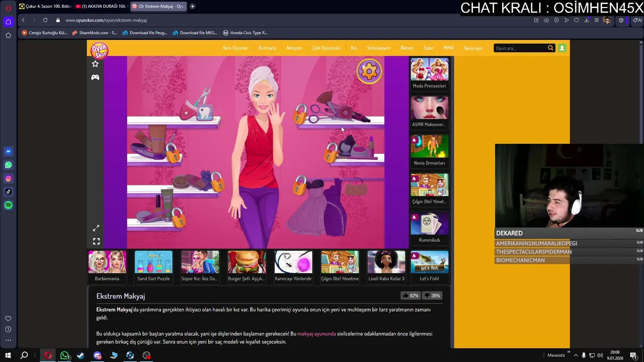Viewport: 644px width, 362px height.
Task: Click the Opera home icon in sidebar
Action: (x=8, y=22)
